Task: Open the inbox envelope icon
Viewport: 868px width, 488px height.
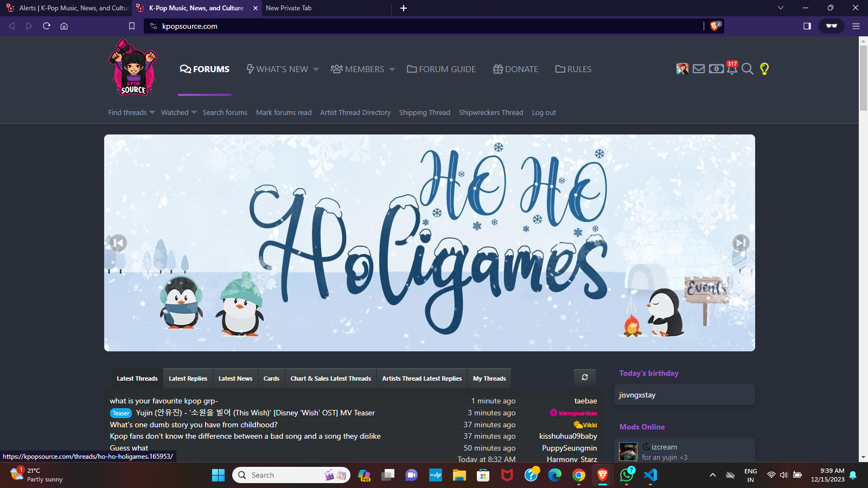Action: 699,69
